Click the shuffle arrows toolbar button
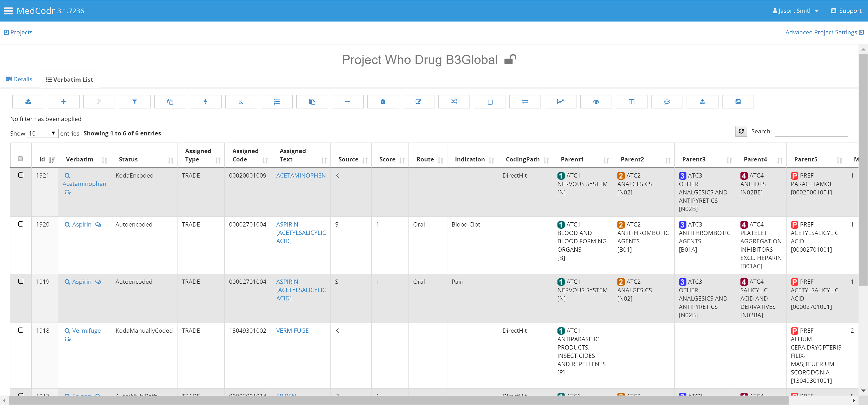 (454, 102)
